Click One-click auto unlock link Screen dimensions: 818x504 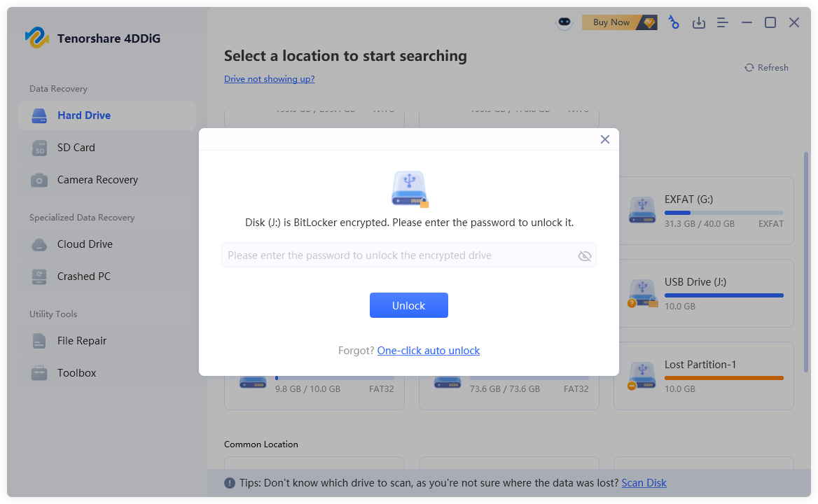428,351
